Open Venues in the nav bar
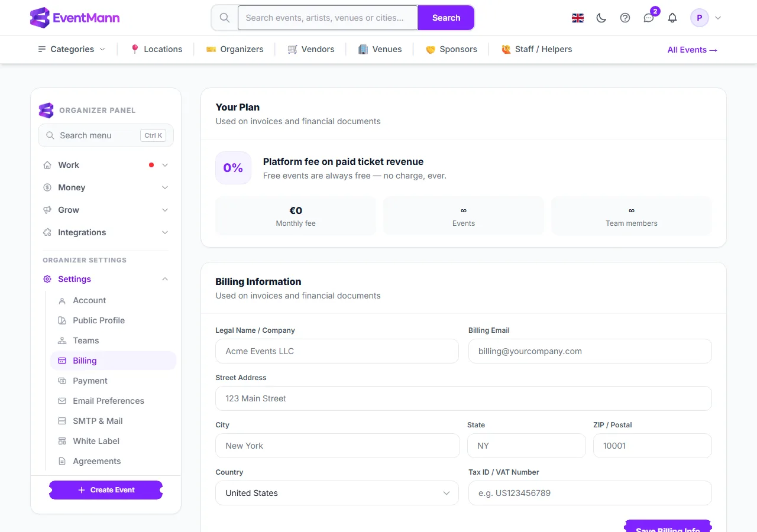Viewport: 757px width, 532px height. pyautogui.click(x=380, y=49)
